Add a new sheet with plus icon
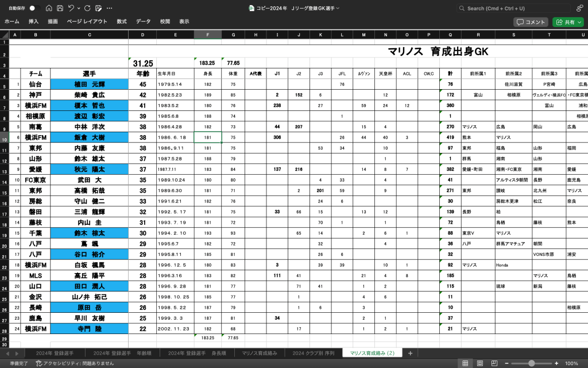 (410, 353)
